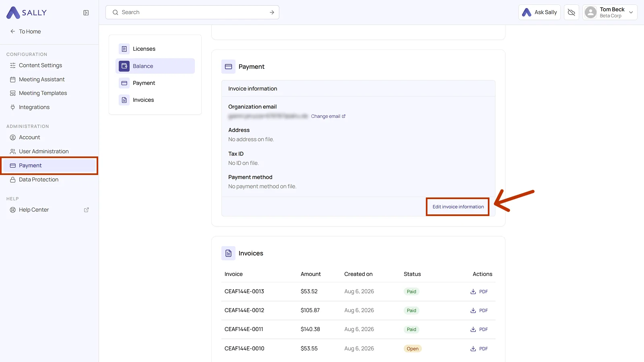Image resolution: width=644 pixels, height=362 pixels.
Task: Click the search submit arrow
Action: 272,12
